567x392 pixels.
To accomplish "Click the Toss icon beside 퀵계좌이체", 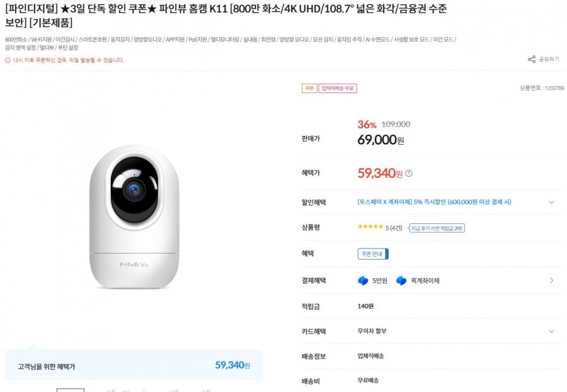I will click(x=401, y=281).
